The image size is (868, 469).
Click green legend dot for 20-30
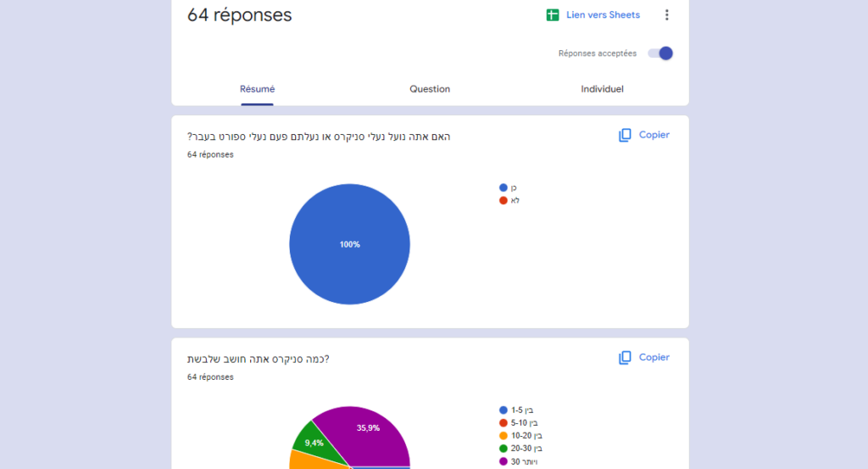[504, 449]
